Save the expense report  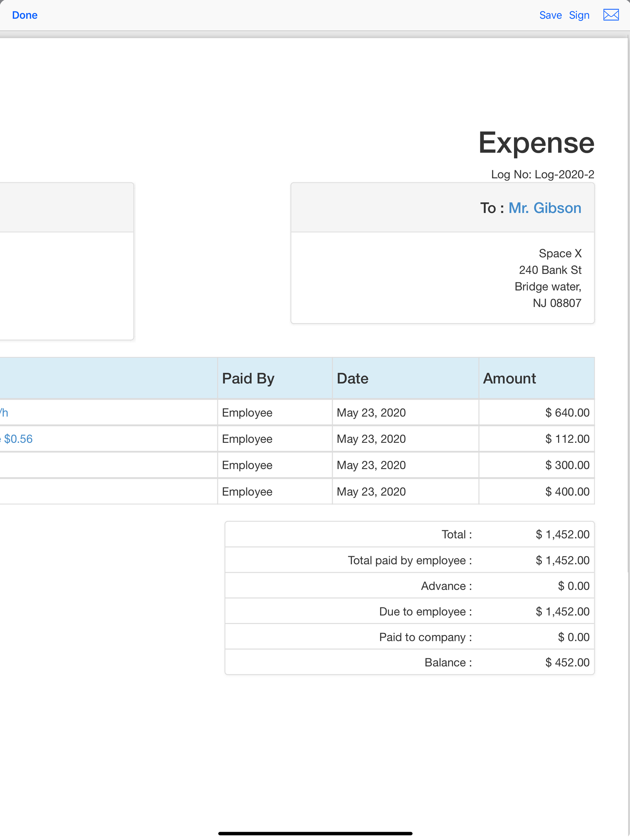point(550,15)
